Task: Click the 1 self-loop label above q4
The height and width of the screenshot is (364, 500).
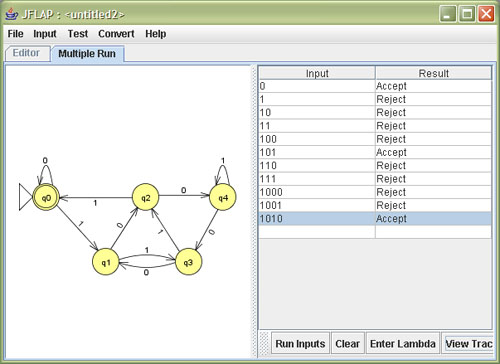Action: 223,161
